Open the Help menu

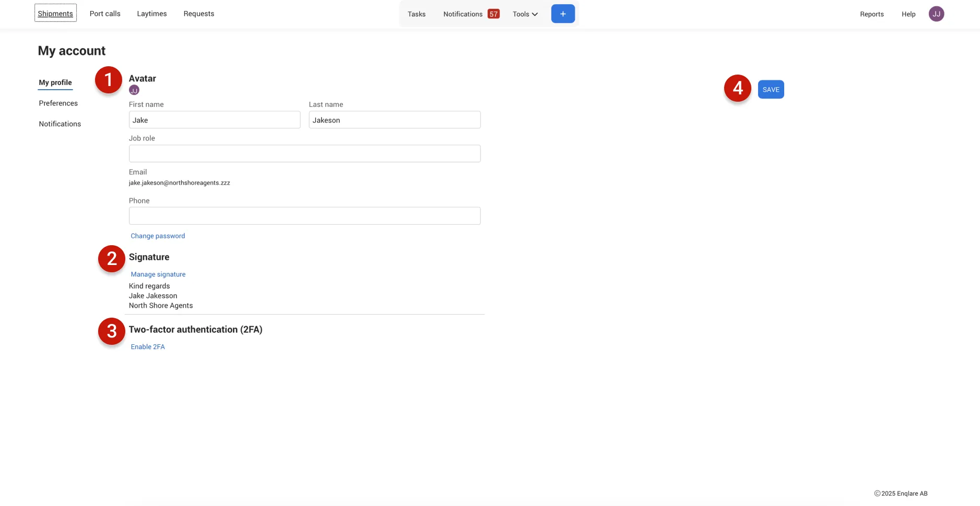[908, 14]
